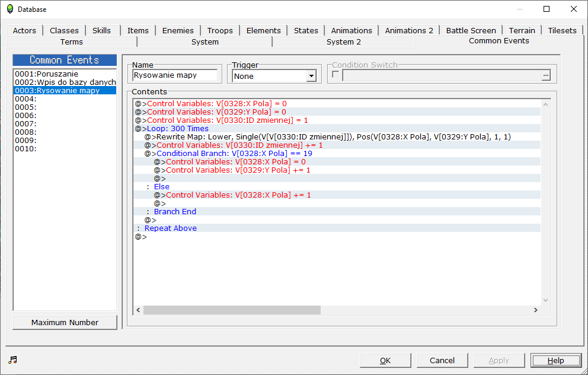588x375 pixels.
Task: Select common event 0001:Poruszanie
Action: point(65,74)
